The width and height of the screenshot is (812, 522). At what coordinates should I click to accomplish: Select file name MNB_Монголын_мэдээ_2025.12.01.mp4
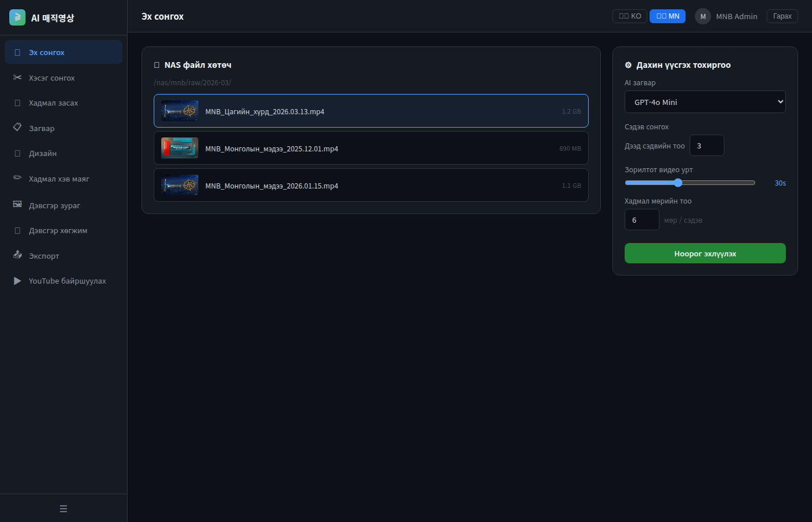tap(271, 148)
